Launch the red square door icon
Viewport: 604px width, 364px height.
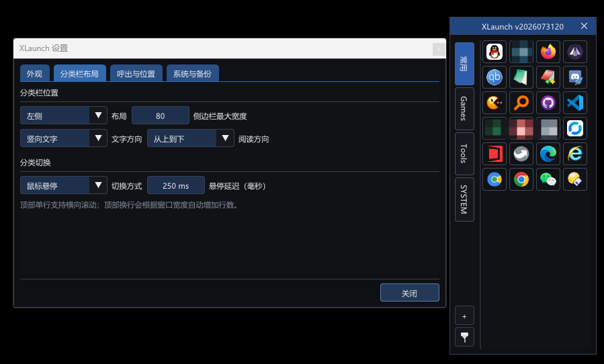[x=494, y=154]
